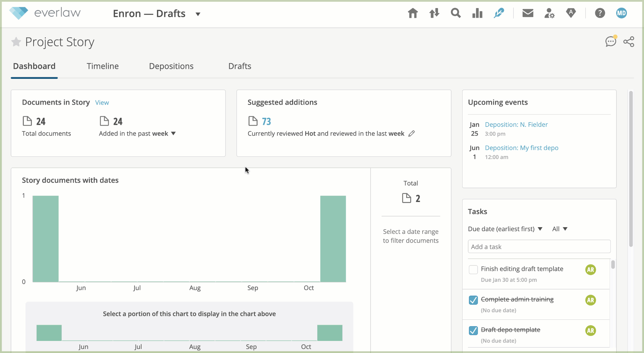Favorite Project Story with the star icon
The height and width of the screenshot is (353, 644).
pyautogui.click(x=16, y=42)
